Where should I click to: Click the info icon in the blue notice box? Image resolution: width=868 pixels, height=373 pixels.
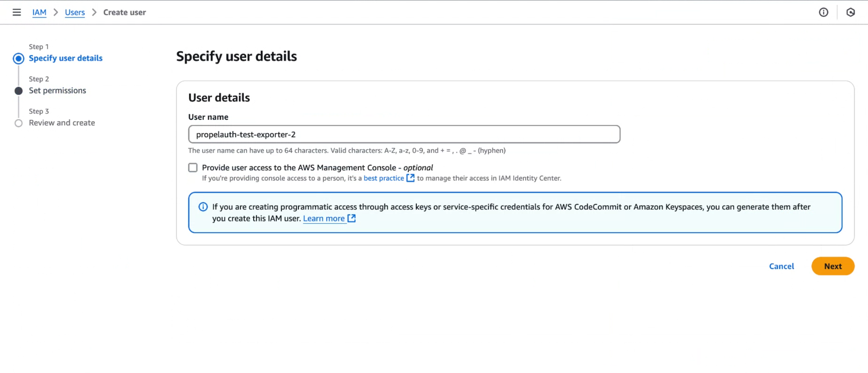pos(203,207)
